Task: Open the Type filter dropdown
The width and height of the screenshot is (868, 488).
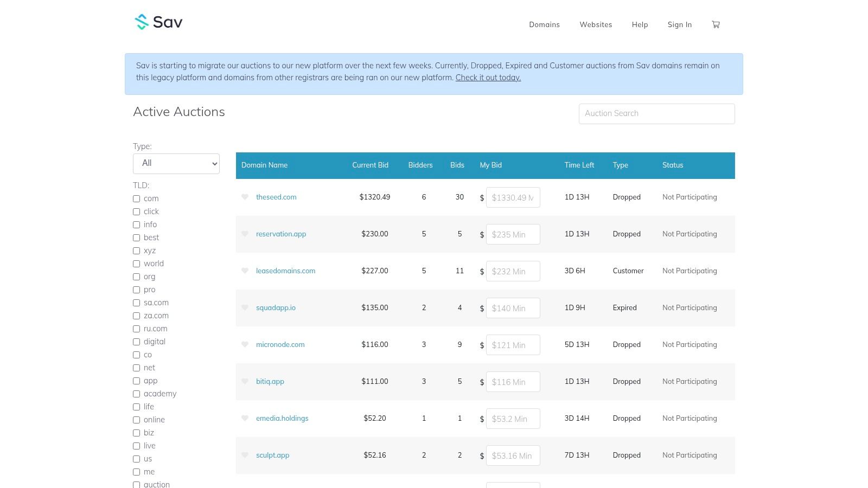Action: click(x=176, y=164)
